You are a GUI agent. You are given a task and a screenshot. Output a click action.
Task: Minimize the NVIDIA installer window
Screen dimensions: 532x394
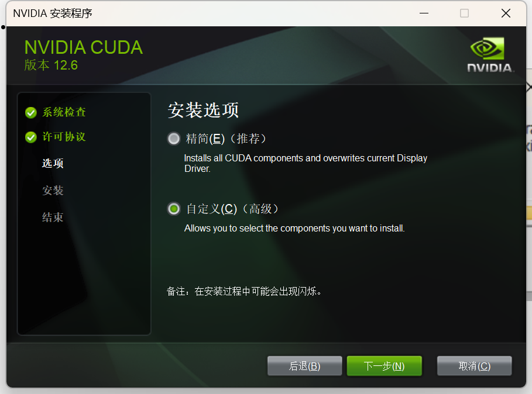pos(424,13)
